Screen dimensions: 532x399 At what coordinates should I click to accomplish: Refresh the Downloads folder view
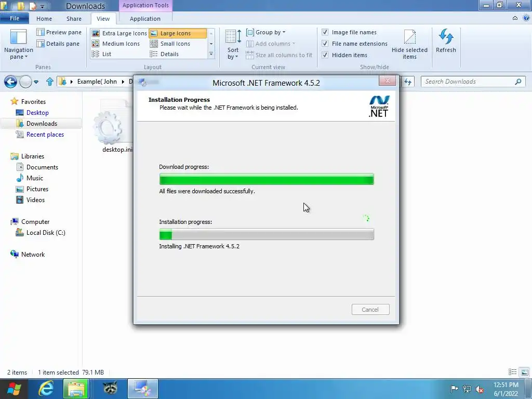point(446,41)
